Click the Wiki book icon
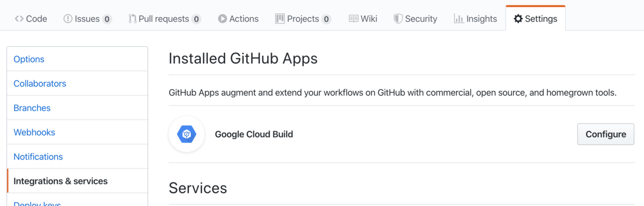This screenshot has width=644, height=206. tap(353, 19)
